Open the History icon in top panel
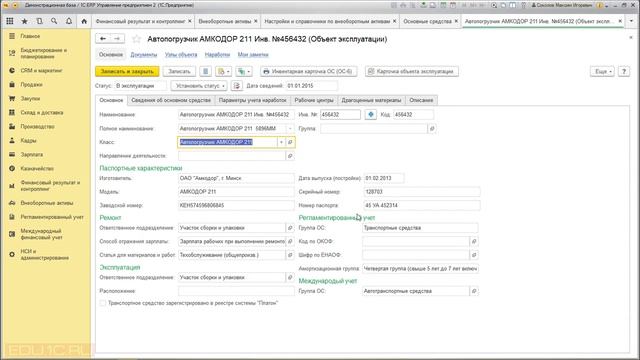Screen dimensions: 640x360 tap(39, 21)
